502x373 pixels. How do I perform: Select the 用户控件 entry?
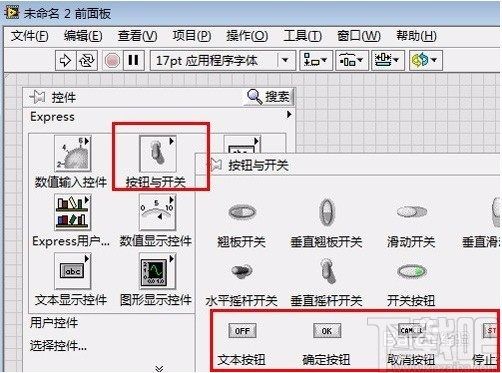54,323
